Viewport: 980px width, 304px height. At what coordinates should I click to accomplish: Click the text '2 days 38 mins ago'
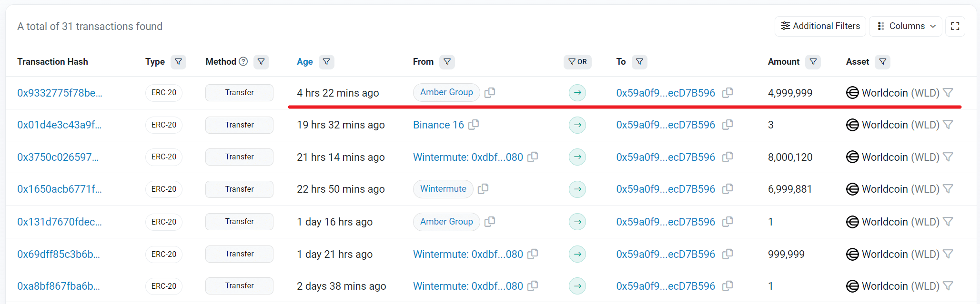tap(341, 286)
